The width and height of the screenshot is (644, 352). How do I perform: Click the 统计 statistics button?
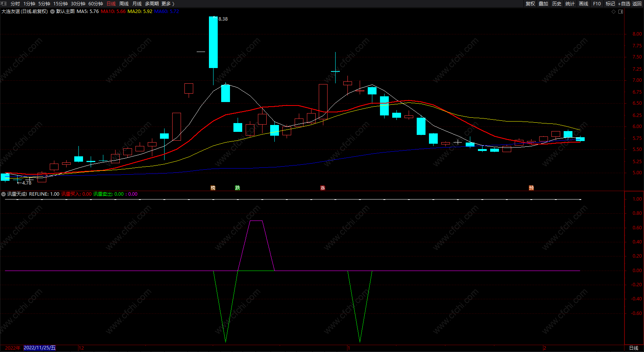[570, 4]
